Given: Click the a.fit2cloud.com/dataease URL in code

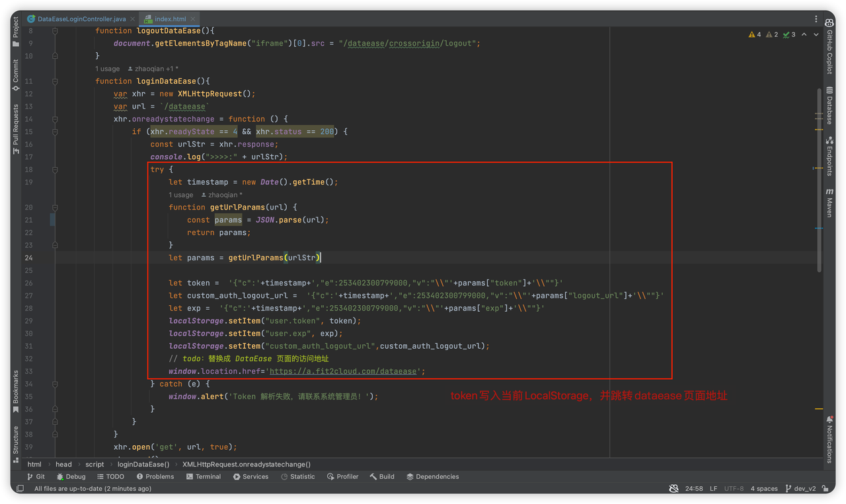Looking at the screenshot, I should 343,371.
